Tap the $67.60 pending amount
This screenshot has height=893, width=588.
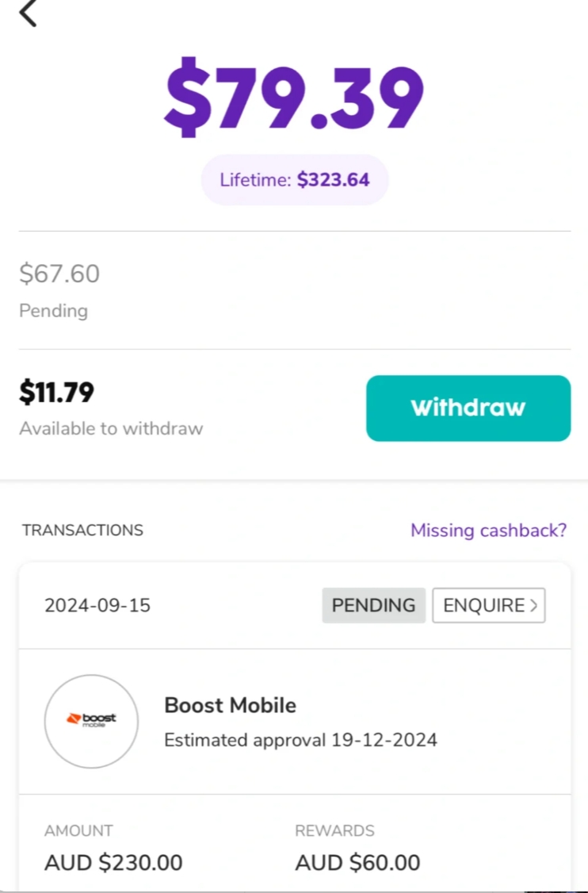click(x=59, y=274)
